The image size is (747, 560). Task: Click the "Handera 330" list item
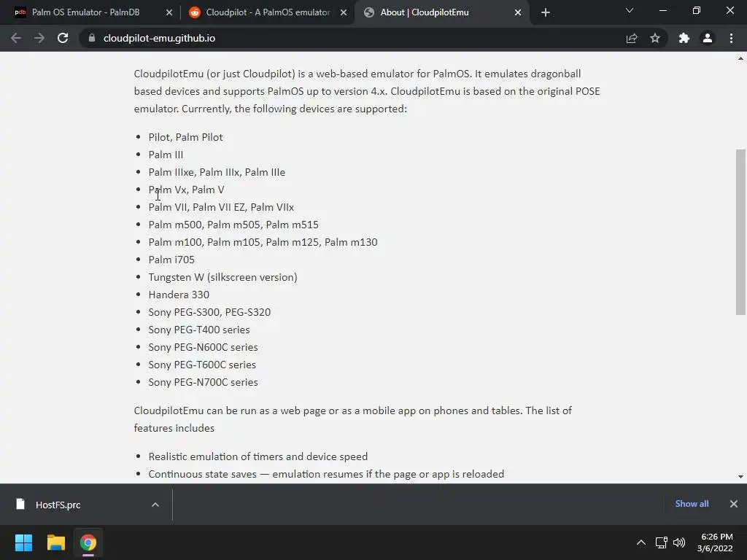179,295
